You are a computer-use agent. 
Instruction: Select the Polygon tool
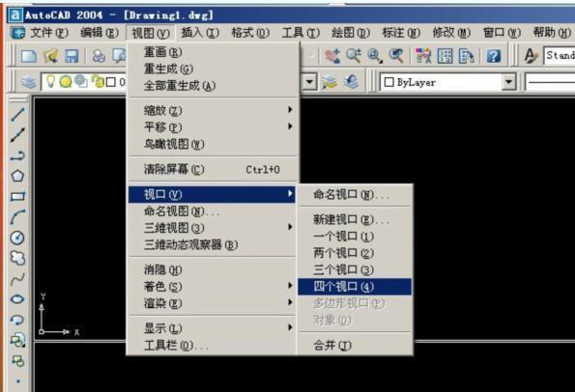tap(17, 177)
